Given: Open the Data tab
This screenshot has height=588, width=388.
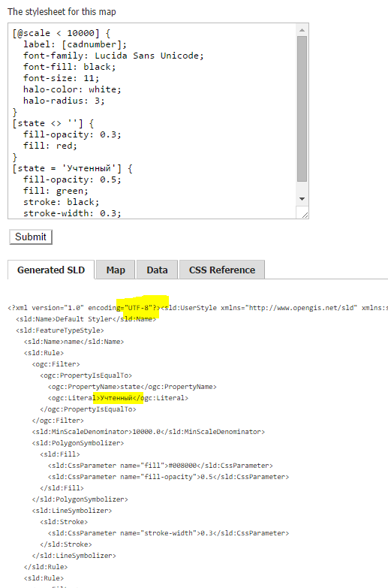Looking at the screenshot, I should 157,270.
